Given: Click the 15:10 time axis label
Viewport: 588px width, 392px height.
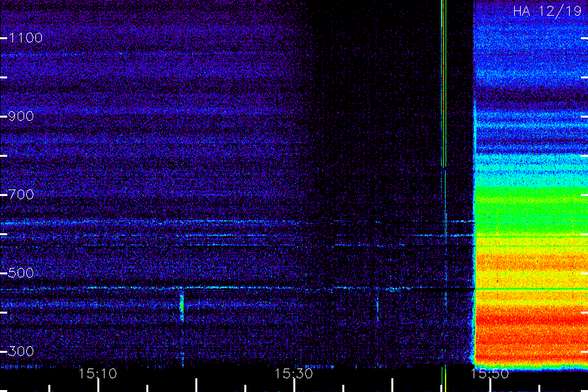Looking at the screenshot, I should pos(98,374).
